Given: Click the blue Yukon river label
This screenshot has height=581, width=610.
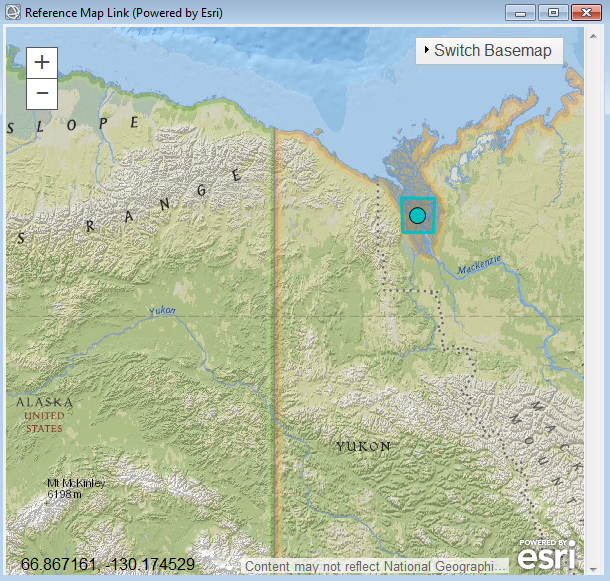Looking at the screenshot, I should pyautogui.click(x=161, y=311).
